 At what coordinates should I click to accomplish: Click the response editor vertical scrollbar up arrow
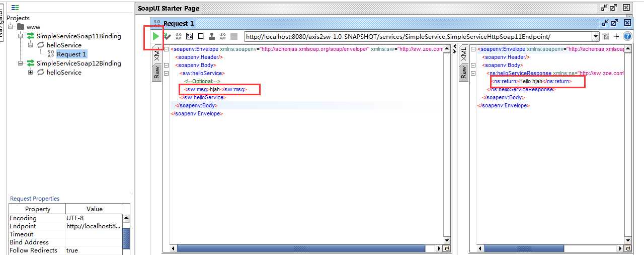pyautogui.click(x=628, y=49)
